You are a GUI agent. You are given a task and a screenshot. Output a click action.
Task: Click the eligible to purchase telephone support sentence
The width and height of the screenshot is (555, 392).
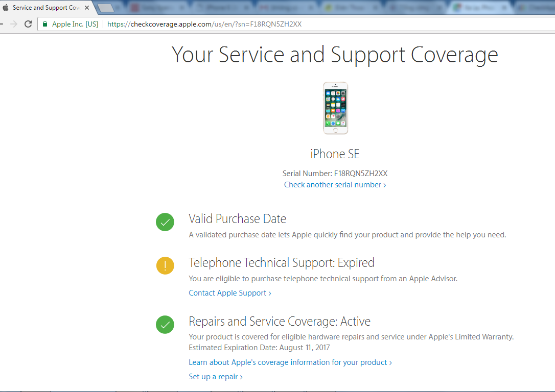pos(323,279)
